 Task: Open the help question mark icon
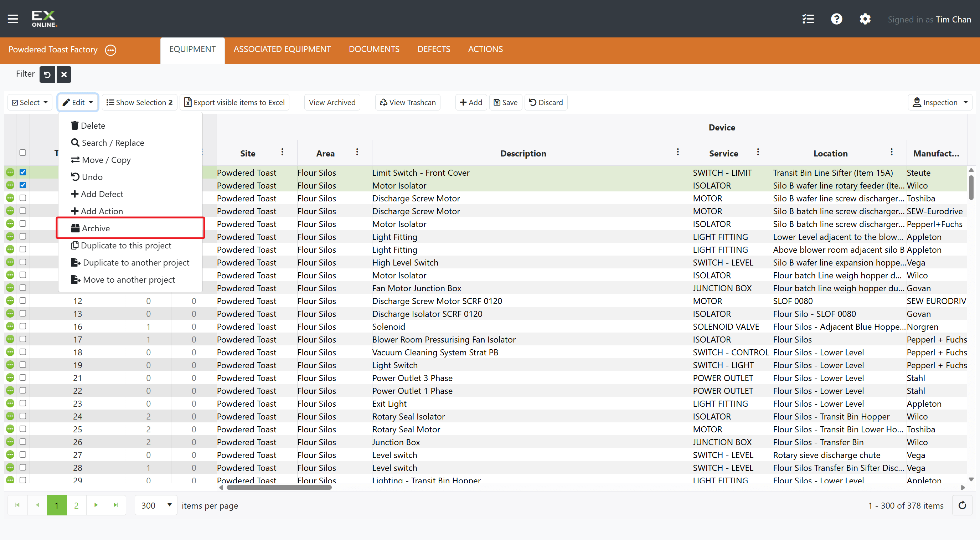coord(836,19)
